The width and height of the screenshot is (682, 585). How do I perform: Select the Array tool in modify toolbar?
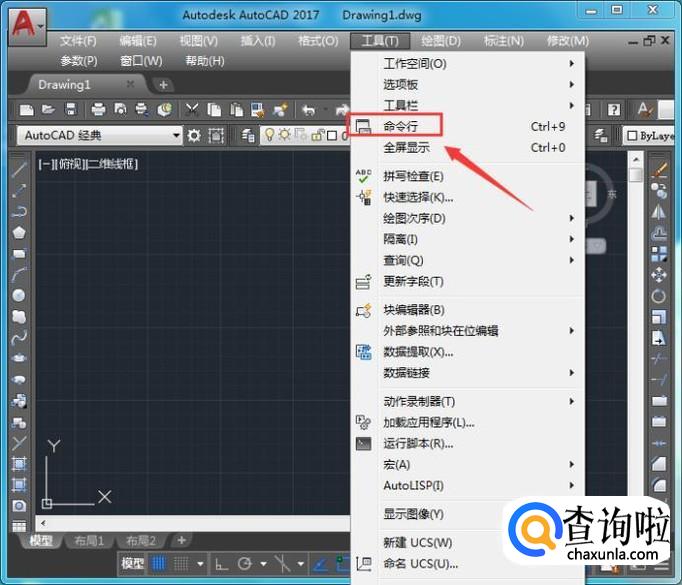click(x=659, y=254)
